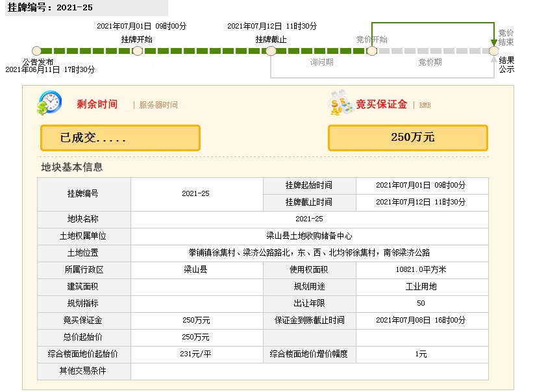Click the 建筑面积 label cell
Viewport: 533px width, 392px height.
tap(84, 287)
